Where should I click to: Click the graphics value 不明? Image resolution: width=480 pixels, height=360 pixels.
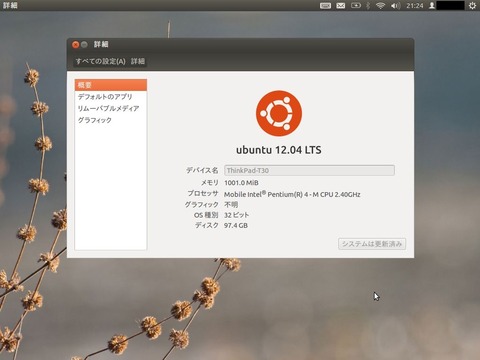231,204
